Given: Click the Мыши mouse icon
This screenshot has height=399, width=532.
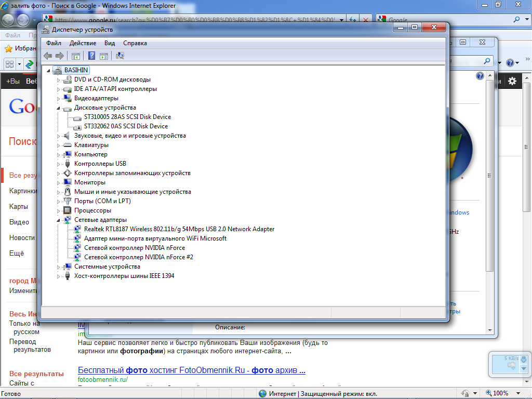Looking at the screenshot, I should (x=68, y=192).
